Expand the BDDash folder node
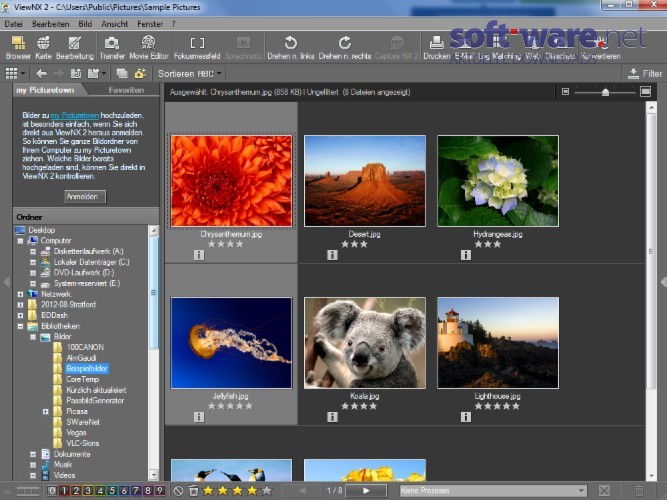 coord(20,315)
